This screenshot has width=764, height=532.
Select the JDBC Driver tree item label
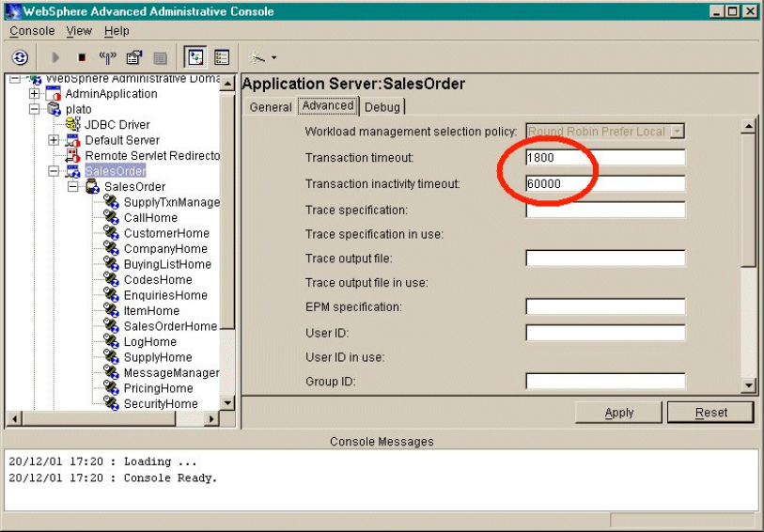117,124
